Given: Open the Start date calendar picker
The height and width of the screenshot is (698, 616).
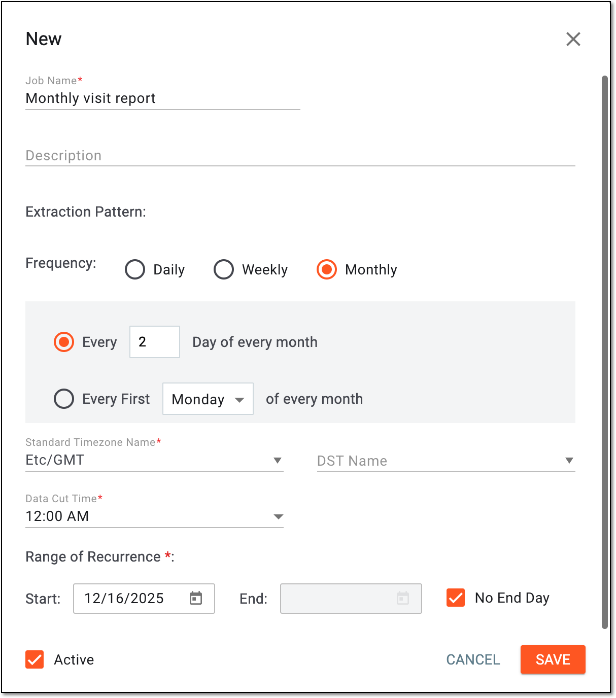Looking at the screenshot, I should coord(196,598).
